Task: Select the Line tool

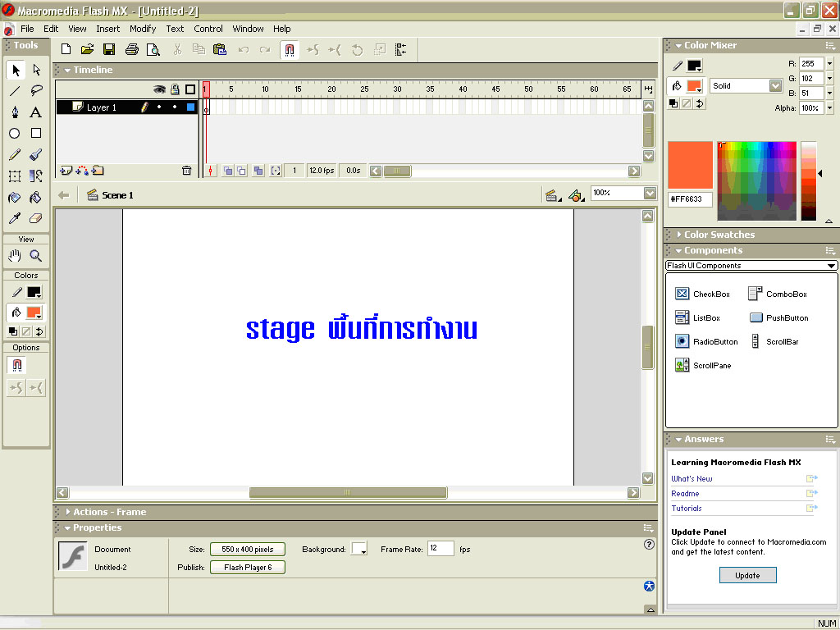Action: tap(15, 90)
